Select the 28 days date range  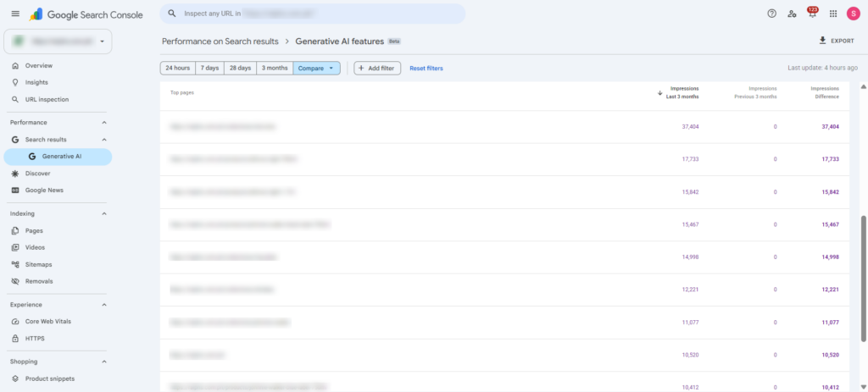[240, 68]
